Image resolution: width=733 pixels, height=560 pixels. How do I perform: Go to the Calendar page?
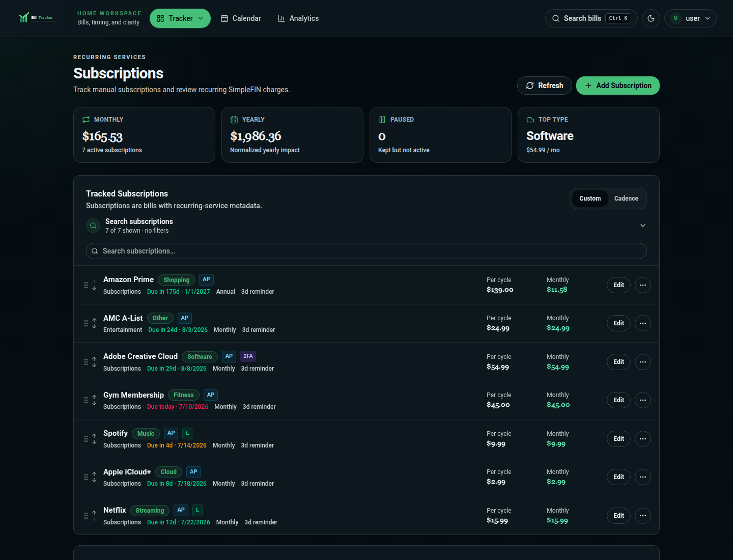pyautogui.click(x=241, y=18)
